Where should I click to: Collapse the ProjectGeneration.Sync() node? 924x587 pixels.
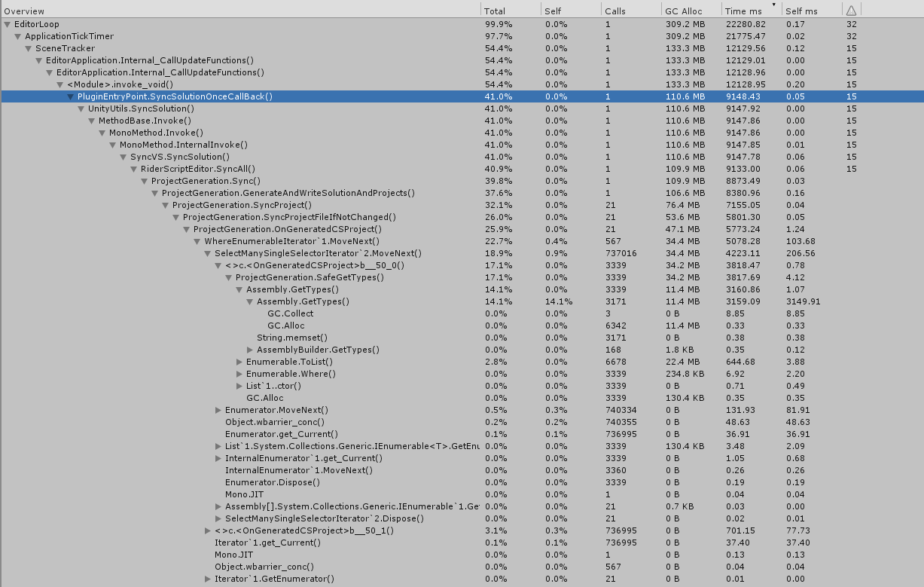tap(145, 181)
